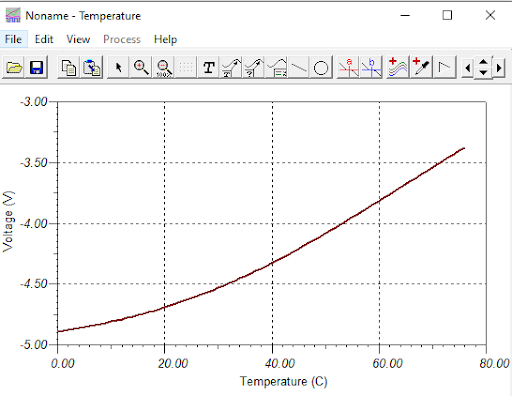Image resolution: width=512 pixels, height=396 pixels.
Task: Click the plus eyedropper add-signal icon
Action: 421,68
